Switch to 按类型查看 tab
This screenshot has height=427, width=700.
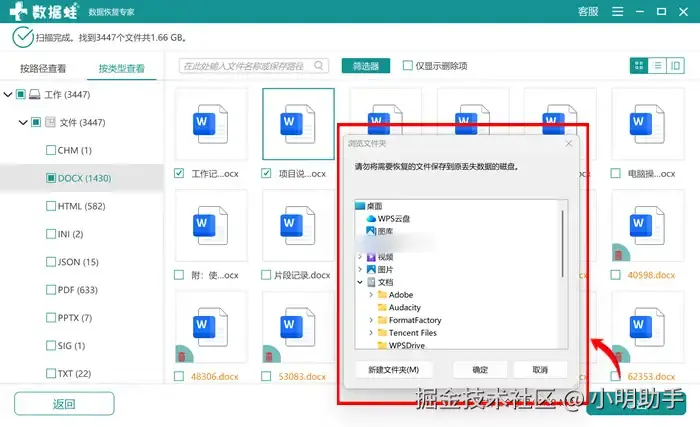pos(121,68)
